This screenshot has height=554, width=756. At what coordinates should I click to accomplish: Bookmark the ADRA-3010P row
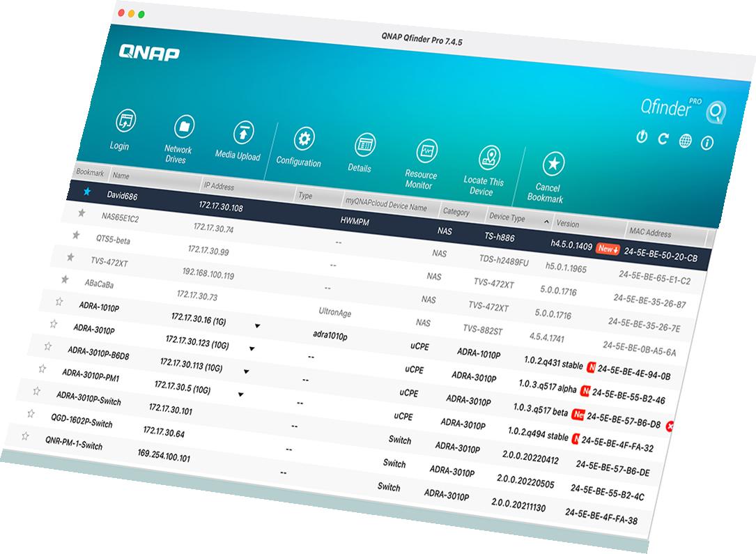[54, 323]
